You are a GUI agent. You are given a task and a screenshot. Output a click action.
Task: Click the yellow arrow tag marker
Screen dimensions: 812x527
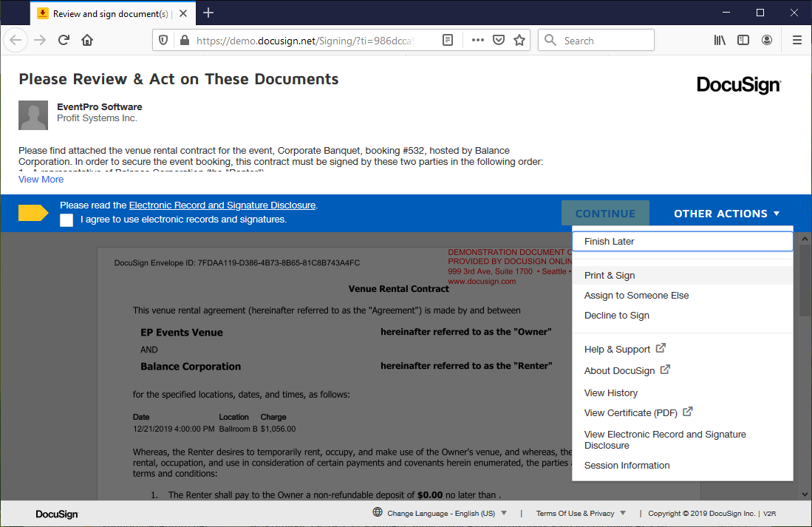click(x=34, y=213)
